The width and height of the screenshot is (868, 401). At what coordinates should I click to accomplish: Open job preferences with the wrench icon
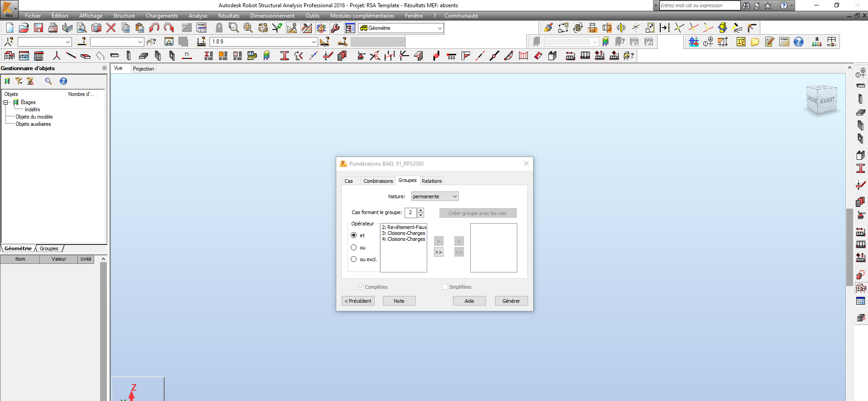pos(335,28)
